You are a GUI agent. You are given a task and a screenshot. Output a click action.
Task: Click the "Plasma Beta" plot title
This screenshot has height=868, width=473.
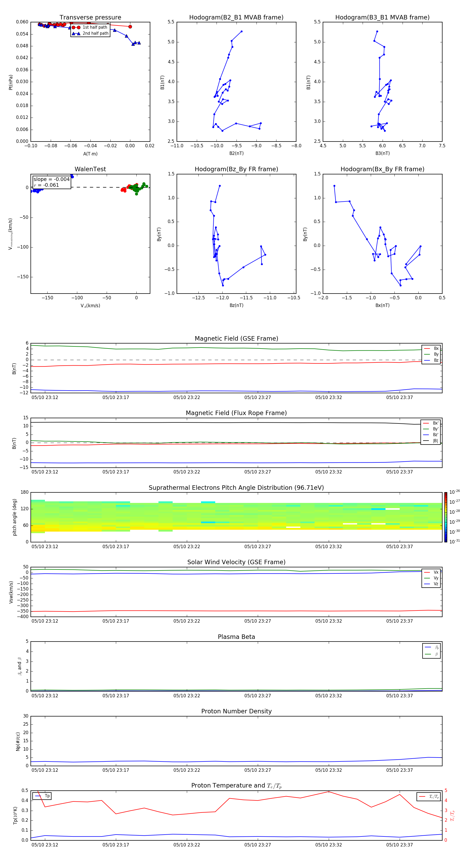pos(236,637)
